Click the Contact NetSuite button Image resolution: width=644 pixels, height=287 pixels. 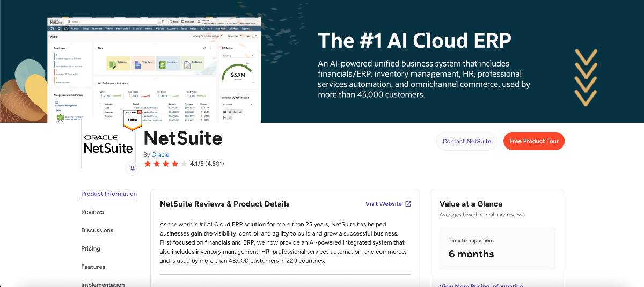point(467,141)
